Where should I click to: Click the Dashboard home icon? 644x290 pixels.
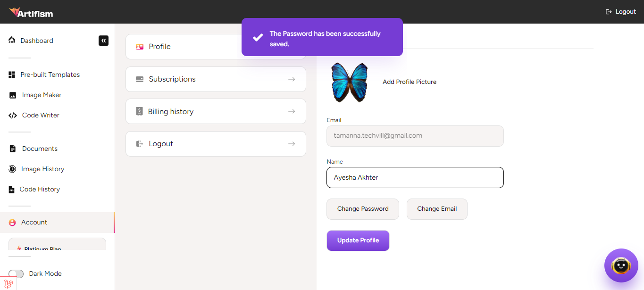point(12,40)
